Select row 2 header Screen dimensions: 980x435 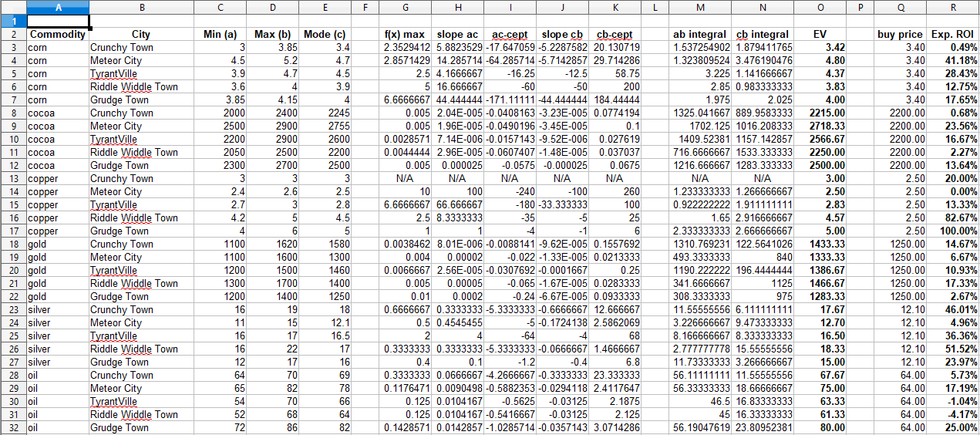pyautogui.click(x=13, y=34)
